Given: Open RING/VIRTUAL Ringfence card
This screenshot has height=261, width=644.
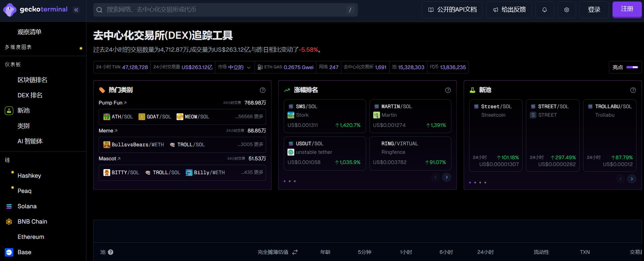Looking at the screenshot, I should click(x=410, y=153).
